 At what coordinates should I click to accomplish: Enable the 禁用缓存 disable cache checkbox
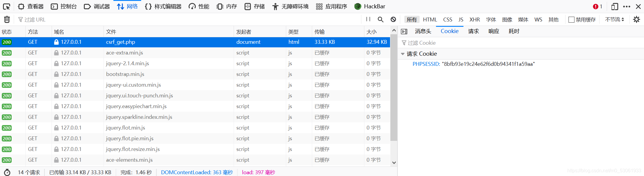(x=571, y=19)
